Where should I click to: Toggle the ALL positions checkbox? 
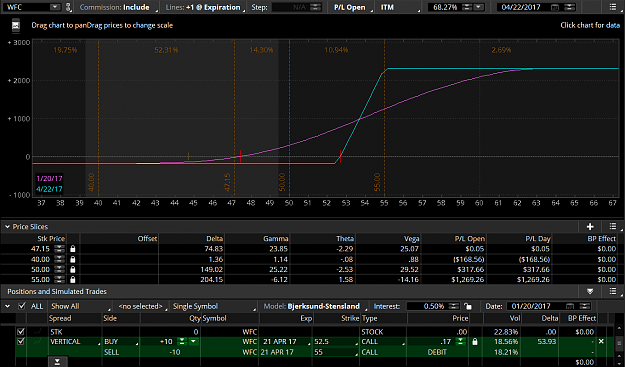[x=22, y=306]
